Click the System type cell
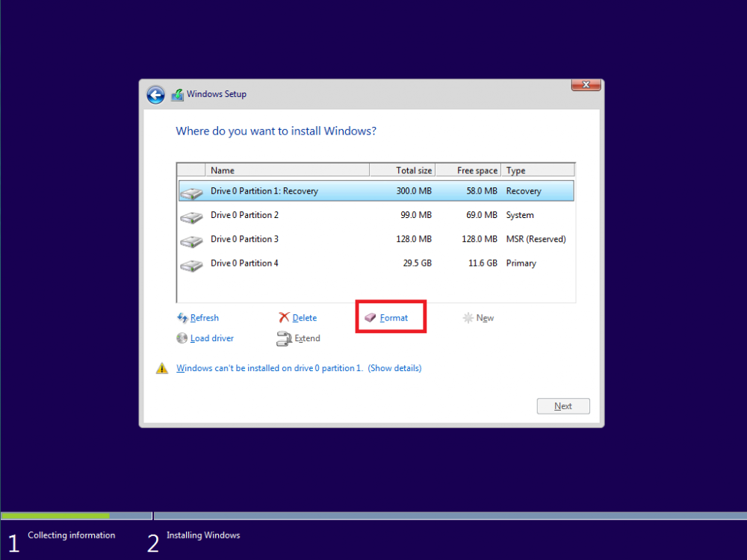747x560 pixels. (520, 215)
